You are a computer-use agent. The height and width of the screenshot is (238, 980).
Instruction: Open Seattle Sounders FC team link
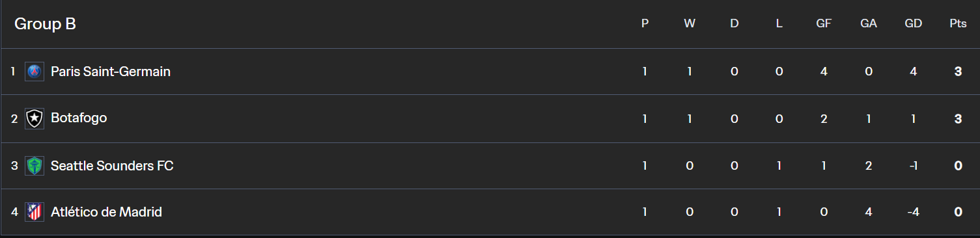[x=112, y=166]
